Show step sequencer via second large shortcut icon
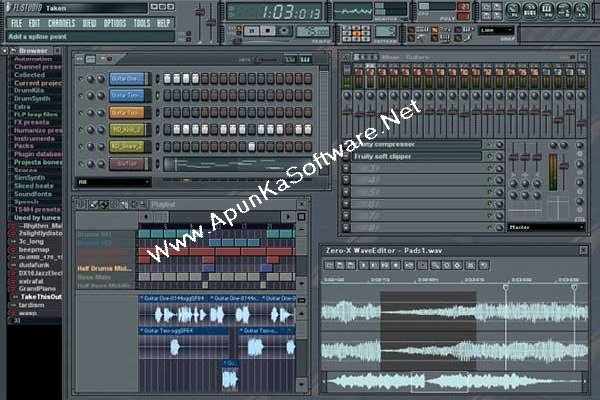600x400 pixels. pos(530,11)
